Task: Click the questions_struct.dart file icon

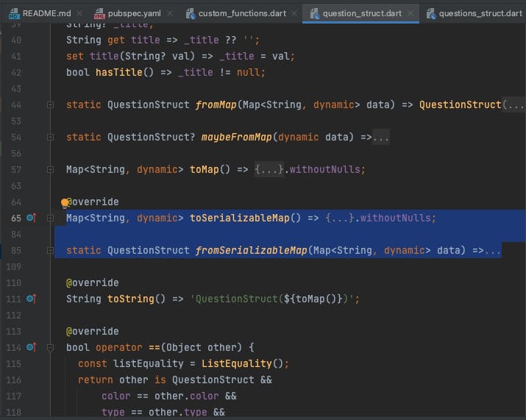Action: 430,13
